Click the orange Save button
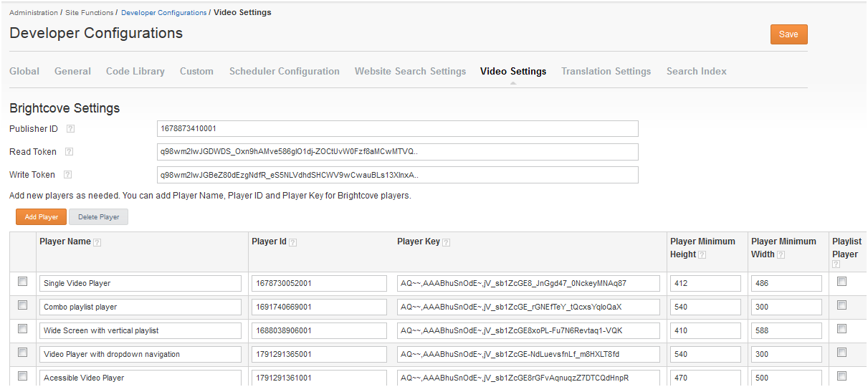 pos(788,34)
